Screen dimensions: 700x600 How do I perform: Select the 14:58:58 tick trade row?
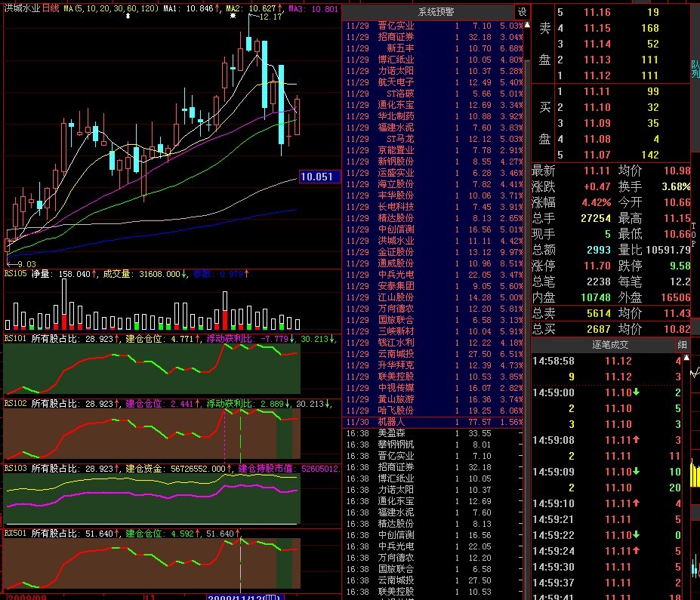click(x=607, y=361)
